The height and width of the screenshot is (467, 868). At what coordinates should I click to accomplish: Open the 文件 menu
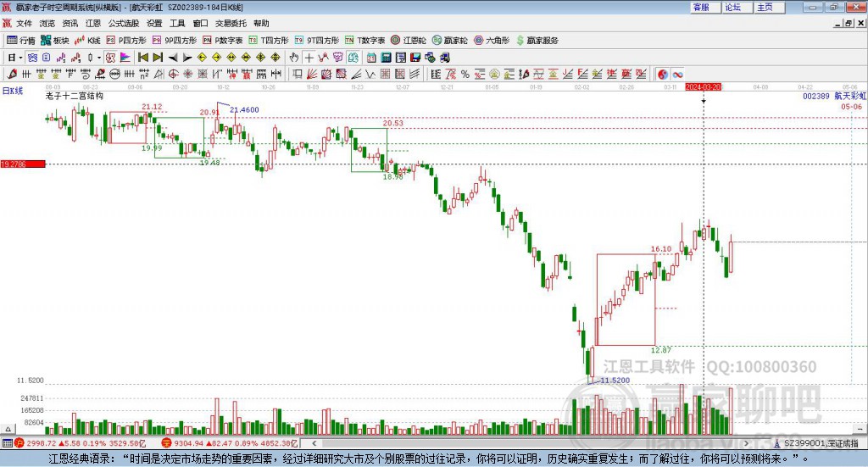[x=24, y=23]
